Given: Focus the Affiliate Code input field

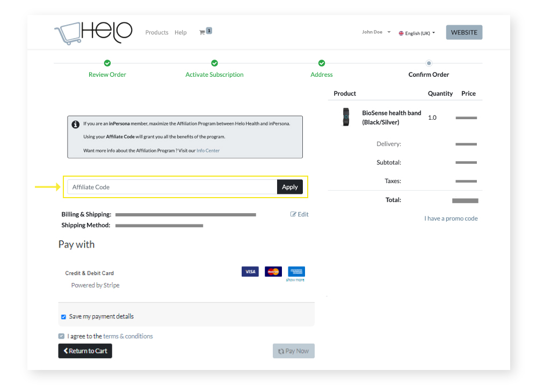Looking at the screenshot, I should coord(172,187).
